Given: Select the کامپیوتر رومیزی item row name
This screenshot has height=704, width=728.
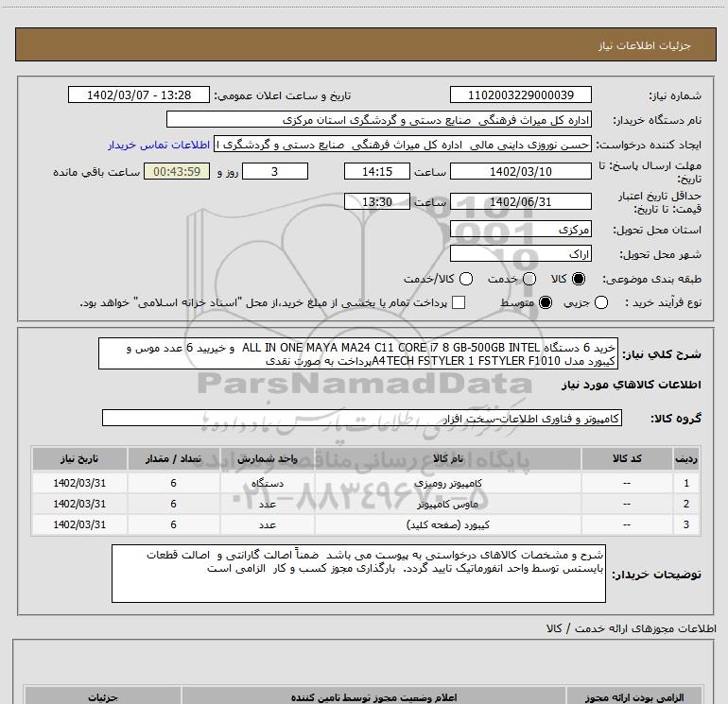Looking at the screenshot, I should pos(447,483).
